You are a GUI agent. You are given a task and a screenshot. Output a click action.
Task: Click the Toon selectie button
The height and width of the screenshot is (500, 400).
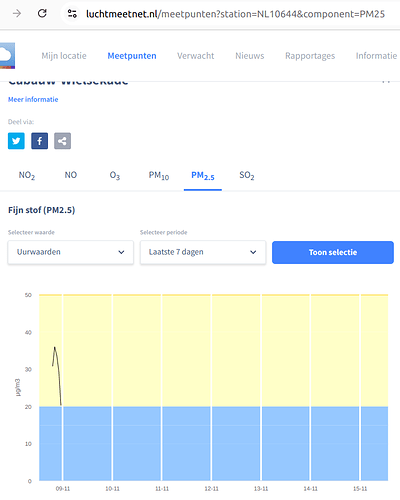click(333, 252)
